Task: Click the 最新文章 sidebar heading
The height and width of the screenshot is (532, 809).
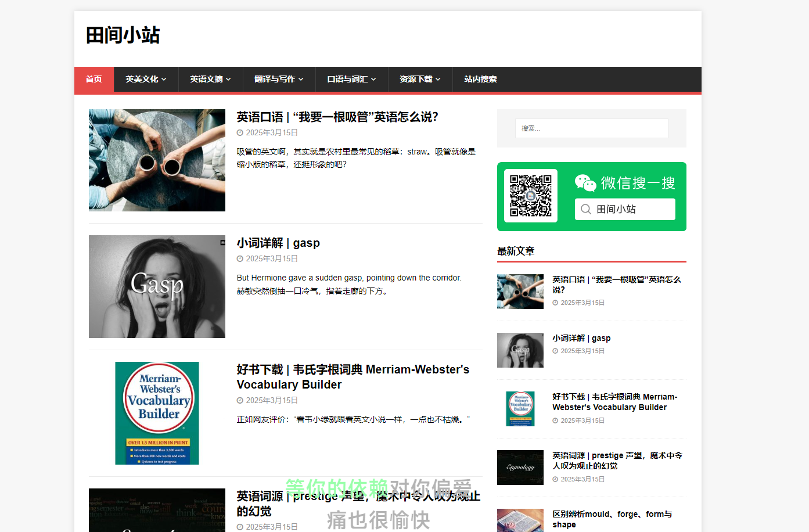Action: (x=516, y=251)
